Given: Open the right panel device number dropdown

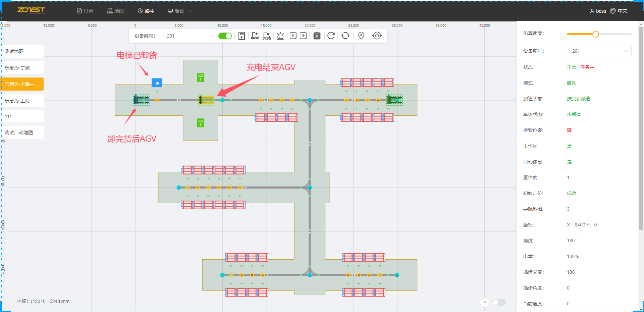Looking at the screenshot, I should tap(599, 51).
